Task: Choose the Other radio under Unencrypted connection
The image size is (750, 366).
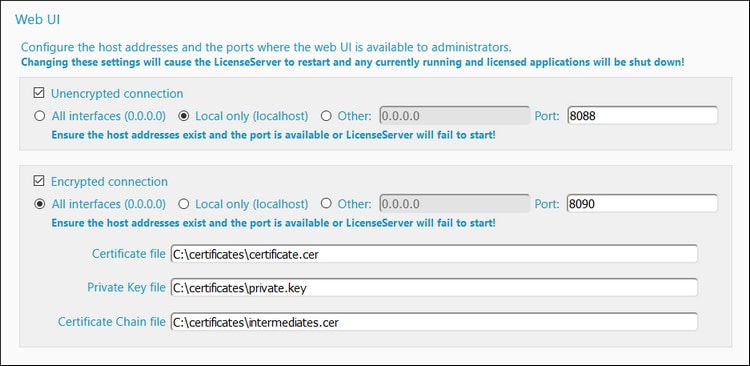Action: [x=326, y=116]
